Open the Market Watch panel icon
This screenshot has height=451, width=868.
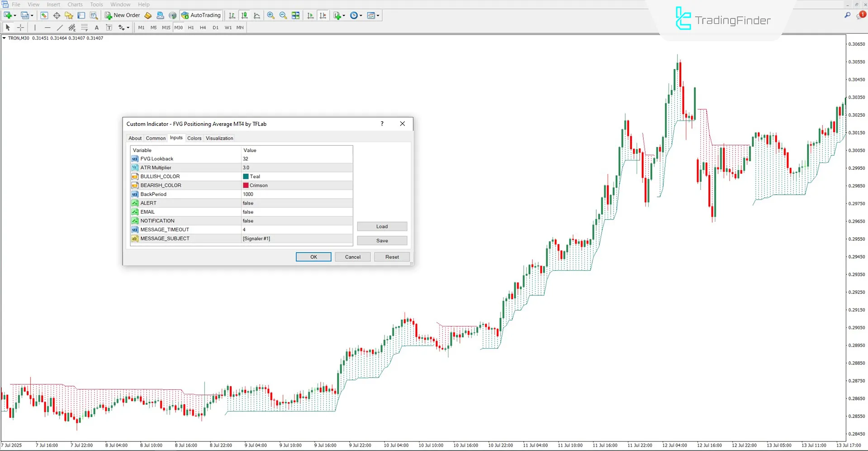(44, 15)
